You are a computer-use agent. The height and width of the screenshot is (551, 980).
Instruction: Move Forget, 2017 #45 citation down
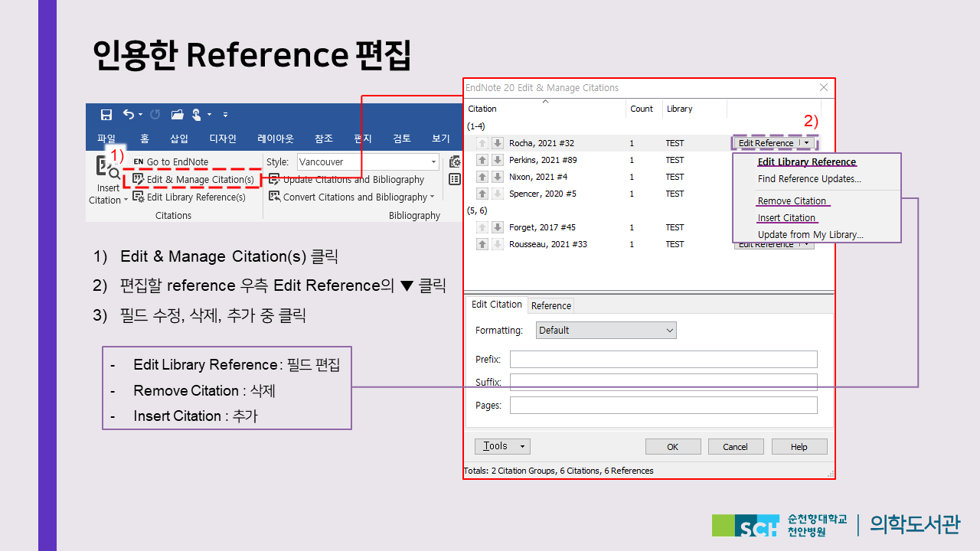(x=497, y=227)
